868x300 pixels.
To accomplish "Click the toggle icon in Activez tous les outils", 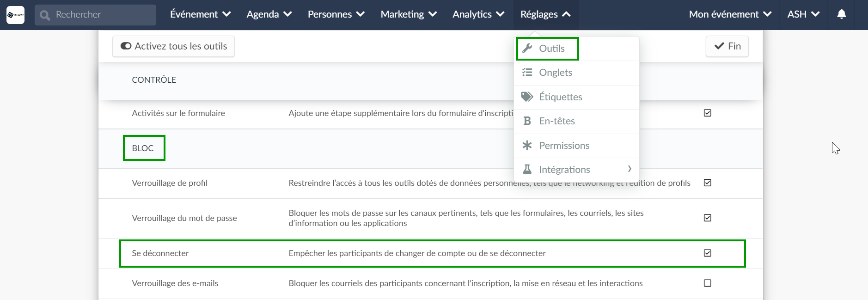I will (x=126, y=46).
